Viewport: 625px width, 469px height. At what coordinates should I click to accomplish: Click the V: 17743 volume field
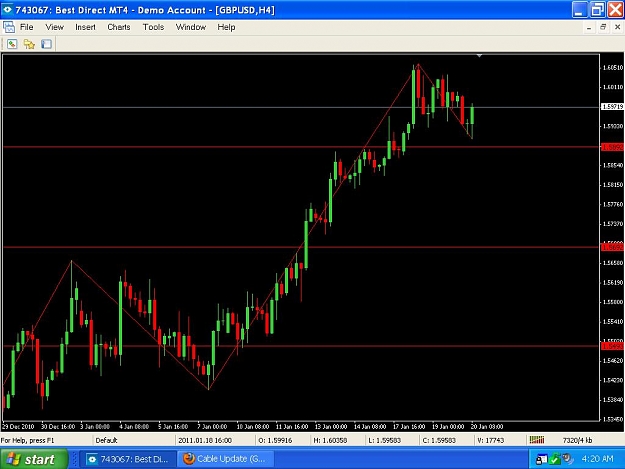click(491, 440)
